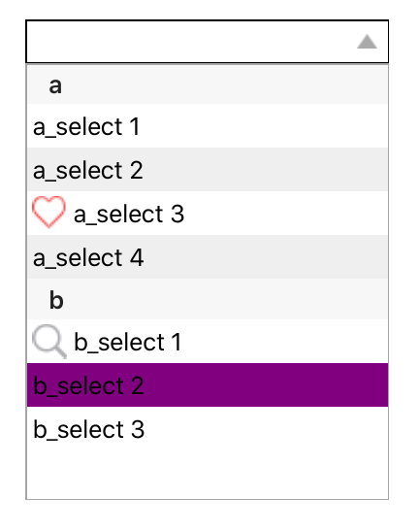Collapse the list with the gray triangle arrow
Viewport: 419px width, 532px height.
click(x=368, y=42)
